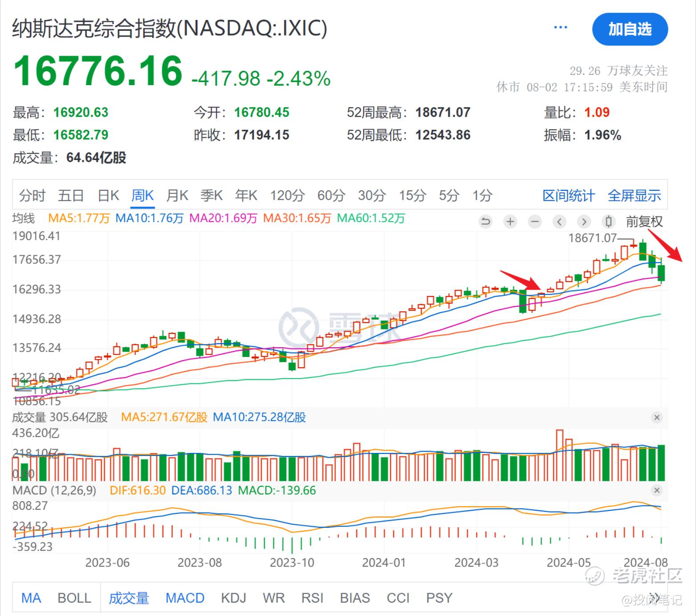
Task: Click the volume MA5:271.67亿股 label
Action: (x=164, y=418)
